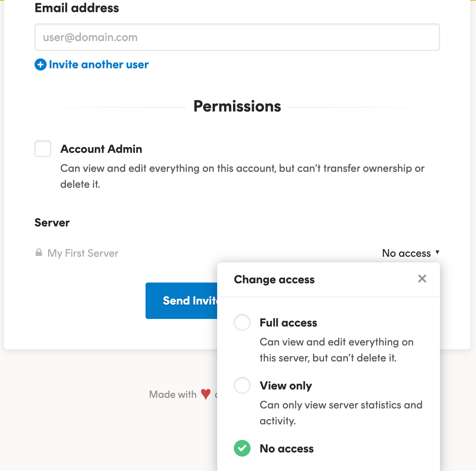Click the red heart icon in the footer
This screenshot has height=471, width=476.
pos(206,394)
